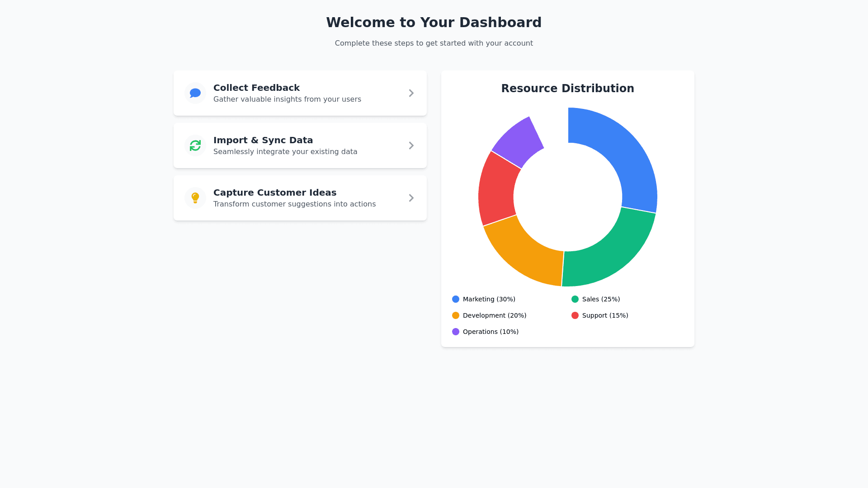This screenshot has height=488, width=868.
Task: Toggle the Operations (10%) legend label
Action: point(491,332)
